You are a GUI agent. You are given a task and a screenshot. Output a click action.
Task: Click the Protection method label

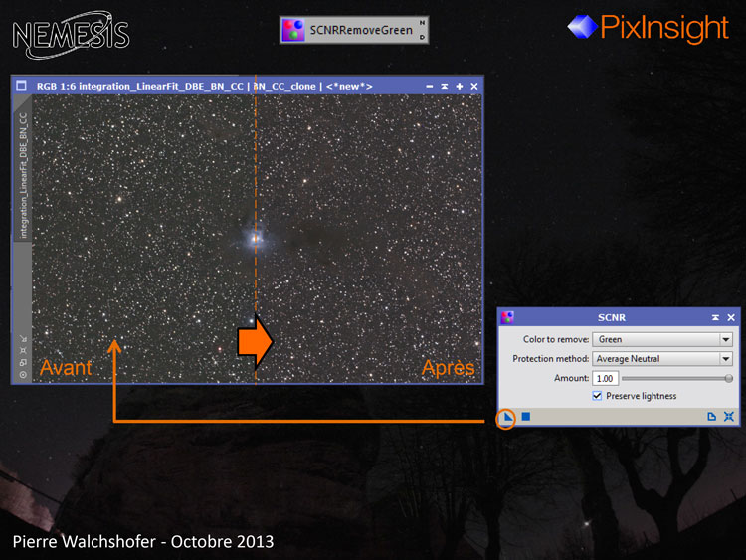pyautogui.click(x=550, y=359)
